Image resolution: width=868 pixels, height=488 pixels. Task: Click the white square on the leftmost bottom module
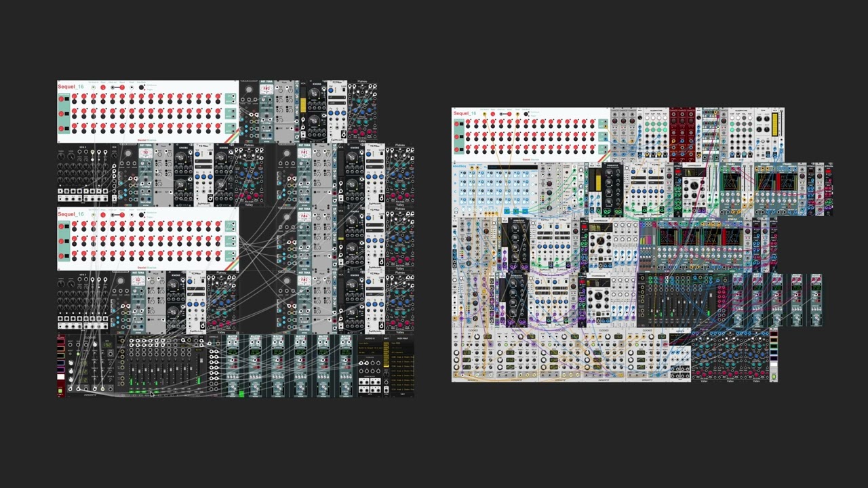click(x=60, y=377)
